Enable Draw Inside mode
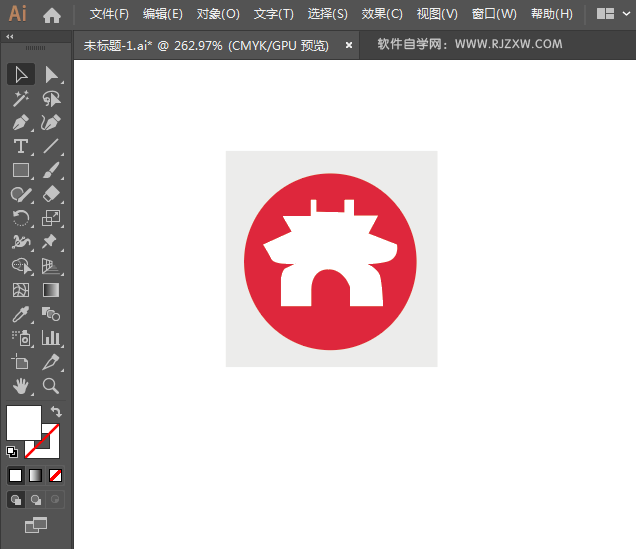Viewport: 636px width, 549px height. 55,500
